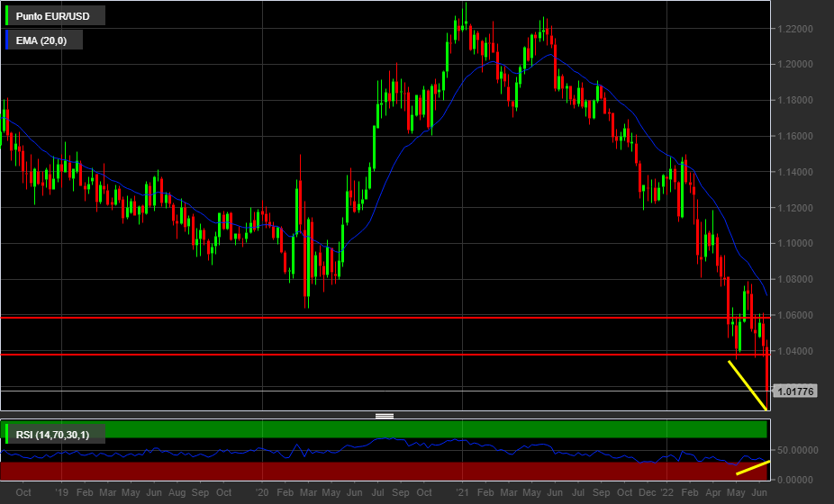Grab the panel splitter handle above RSI
Viewport: 834px width, 504px height.
coord(385,416)
